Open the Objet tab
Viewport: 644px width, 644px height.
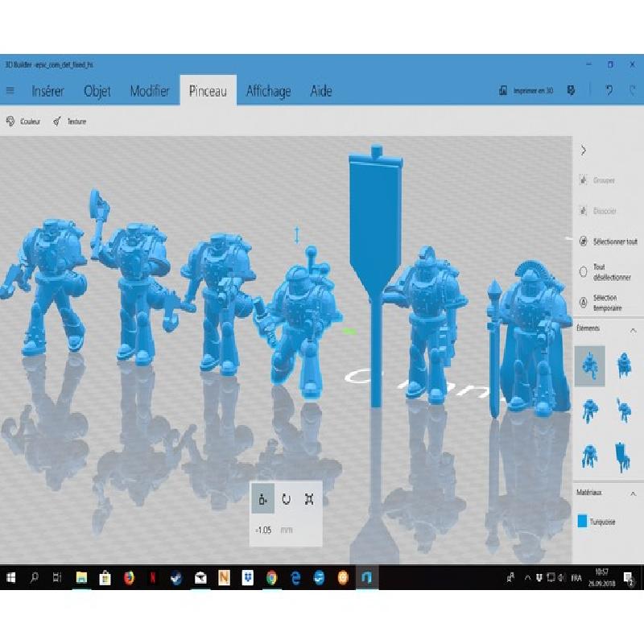97,91
